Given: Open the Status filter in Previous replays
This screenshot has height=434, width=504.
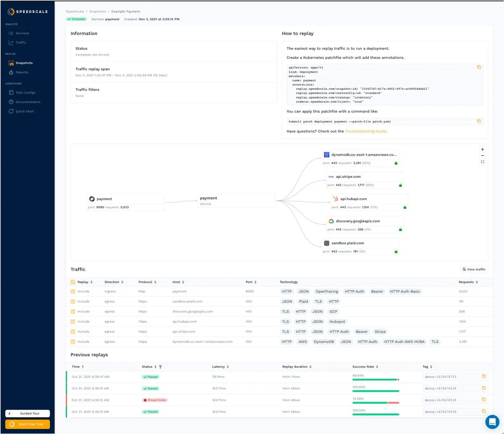Looking at the screenshot, I should pyautogui.click(x=160, y=366).
